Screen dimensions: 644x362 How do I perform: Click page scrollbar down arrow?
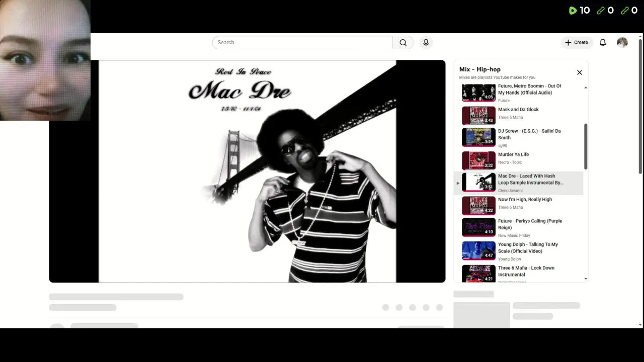pyautogui.click(x=640, y=325)
